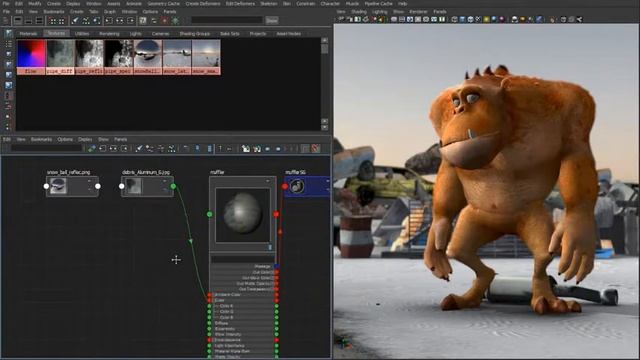This screenshot has width=640, height=360.
Task: Select the flow ramp texture swatch
Action: click(31, 57)
